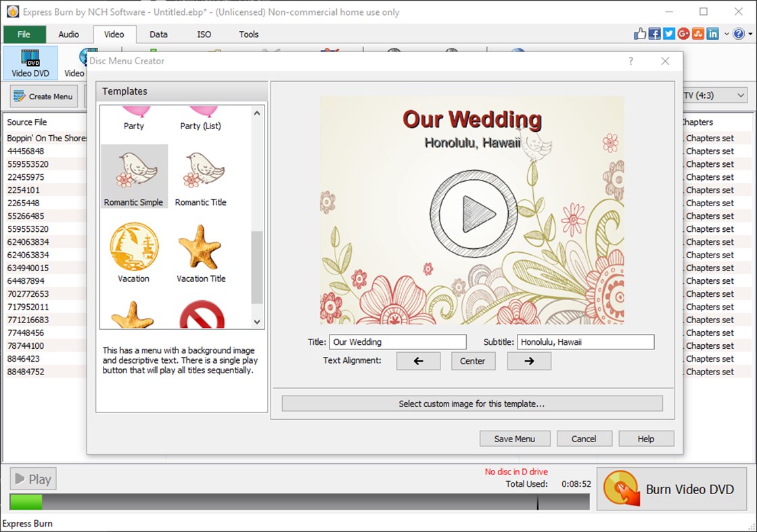
Task: Click the green progress bar at the bottom
Action: [x=25, y=502]
